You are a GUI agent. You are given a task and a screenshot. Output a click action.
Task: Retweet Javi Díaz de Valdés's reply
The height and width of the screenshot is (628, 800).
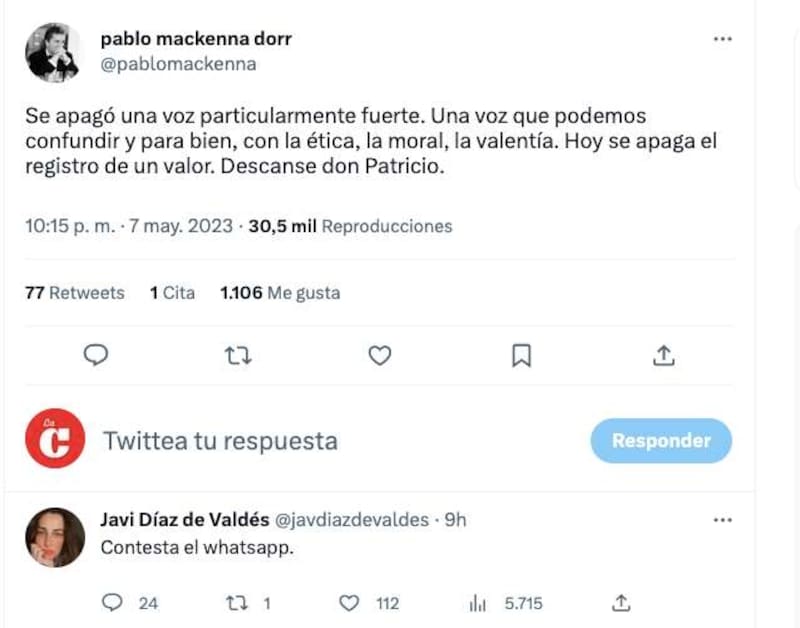[x=237, y=603]
